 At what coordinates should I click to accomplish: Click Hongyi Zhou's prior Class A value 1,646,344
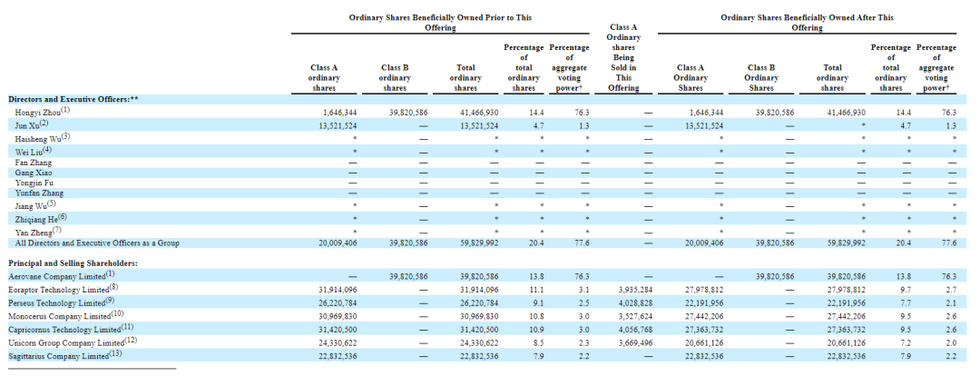tap(340, 113)
